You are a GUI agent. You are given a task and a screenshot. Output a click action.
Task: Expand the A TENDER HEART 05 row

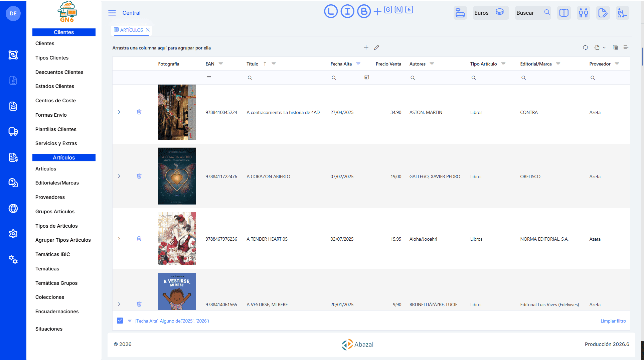[x=119, y=239]
